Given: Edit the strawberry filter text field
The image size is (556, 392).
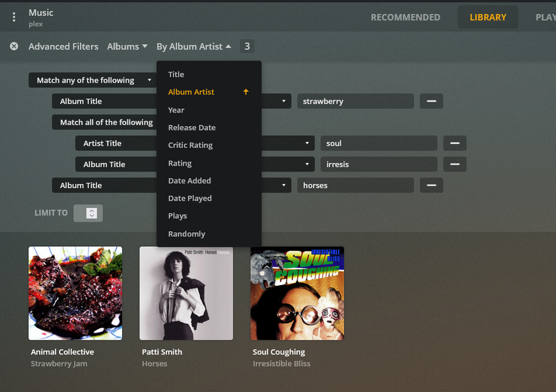Looking at the screenshot, I should tap(355, 101).
